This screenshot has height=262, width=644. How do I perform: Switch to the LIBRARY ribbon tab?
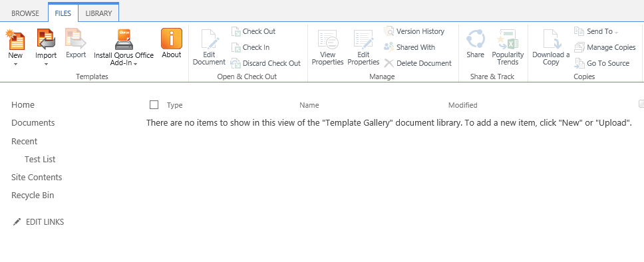click(98, 13)
